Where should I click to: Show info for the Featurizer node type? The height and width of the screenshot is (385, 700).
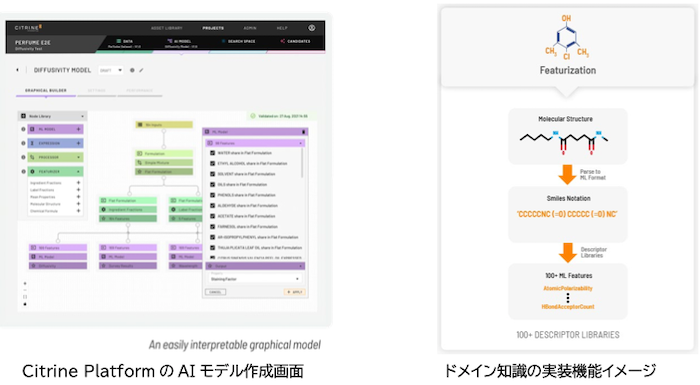click(x=23, y=172)
